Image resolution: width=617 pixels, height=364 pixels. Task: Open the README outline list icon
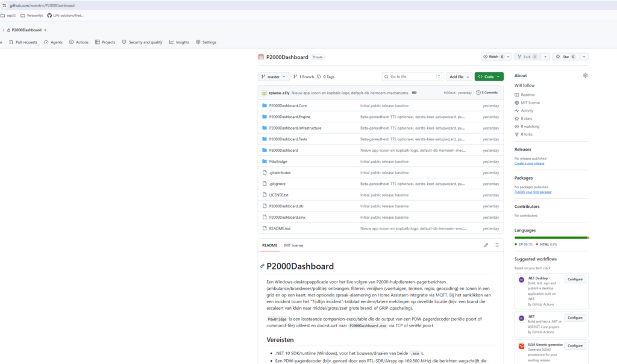point(496,245)
